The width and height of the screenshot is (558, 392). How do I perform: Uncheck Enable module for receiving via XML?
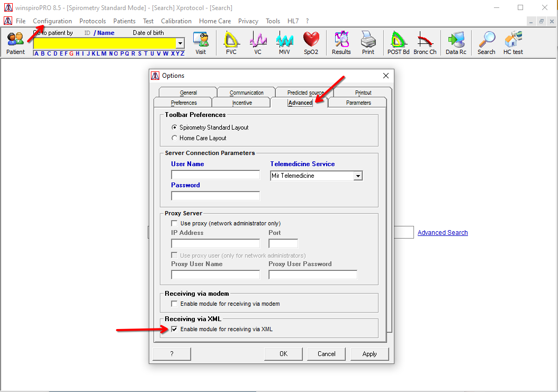(x=174, y=329)
